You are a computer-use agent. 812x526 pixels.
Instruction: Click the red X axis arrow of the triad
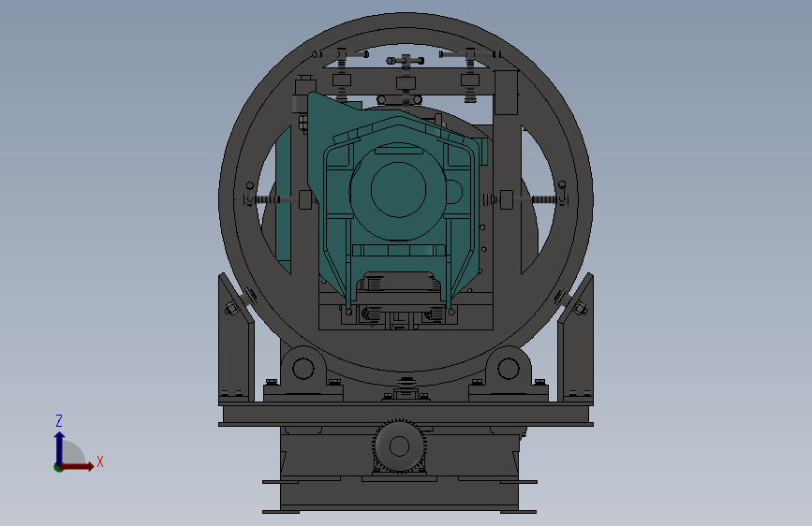pos(78,466)
